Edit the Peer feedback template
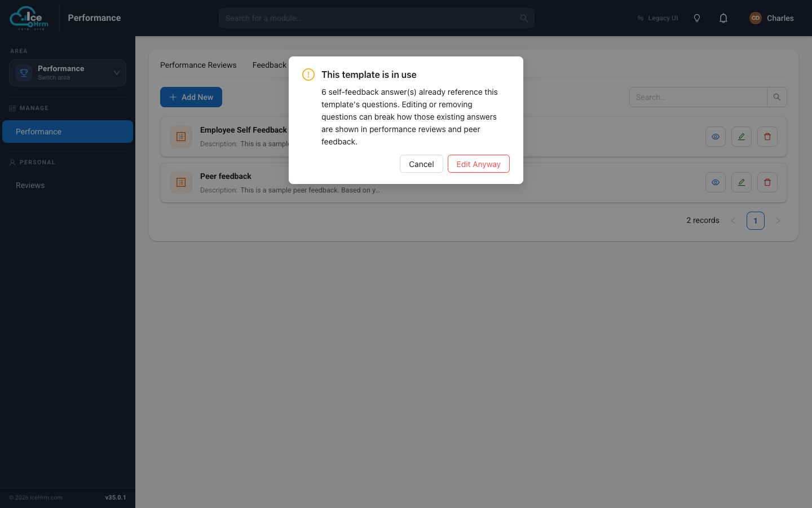812x508 pixels. click(742, 182)
